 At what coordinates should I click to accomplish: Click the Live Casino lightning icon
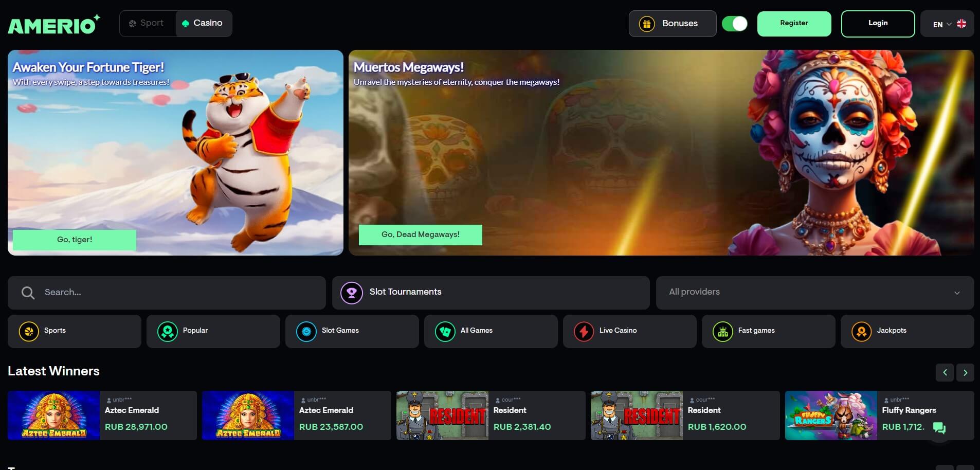pyautogui.click(x=584, y=332)
